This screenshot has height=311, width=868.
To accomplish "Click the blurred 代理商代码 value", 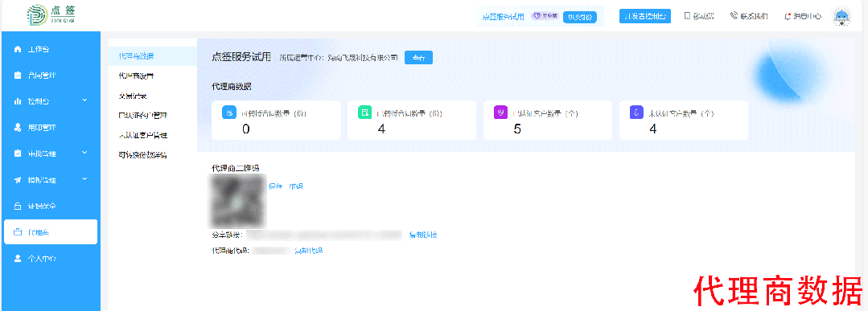I will pos(270,251).
